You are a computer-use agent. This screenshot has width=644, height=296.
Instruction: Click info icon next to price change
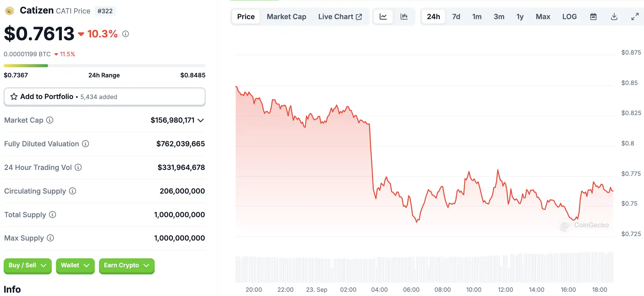pyautogui.click(x=125, y=34)
